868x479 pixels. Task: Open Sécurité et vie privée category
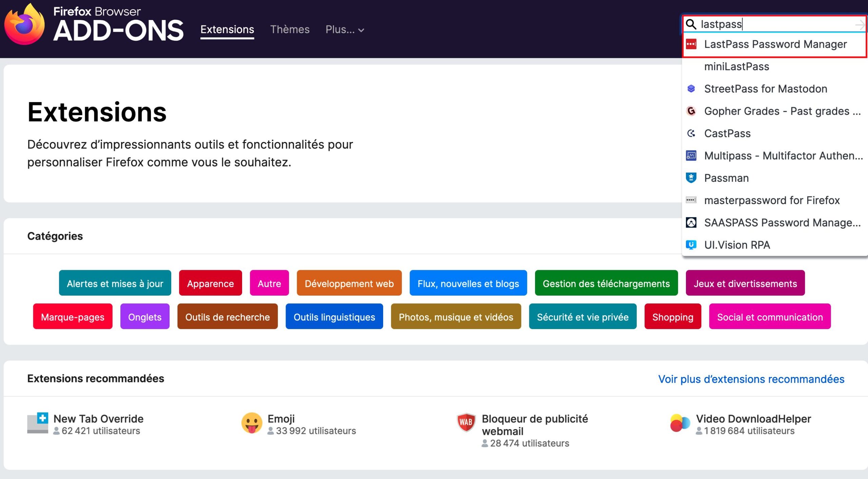pos(583,317)
